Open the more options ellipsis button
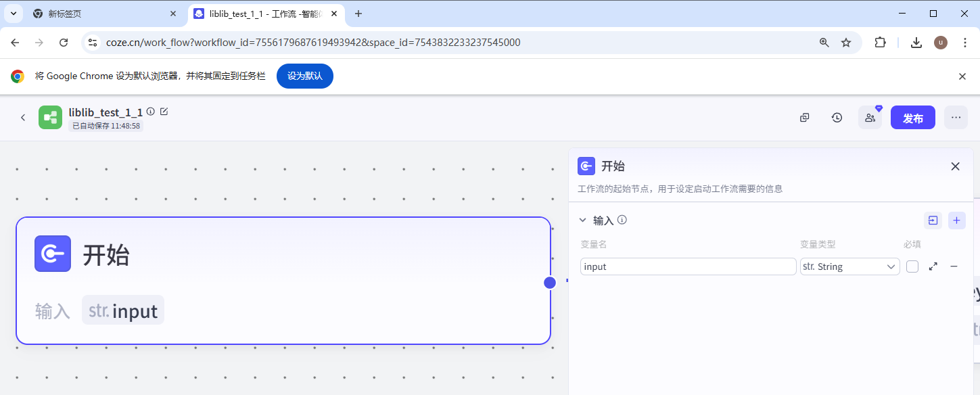The width and height of the screenshot is (980, 395). click(956, 118)
